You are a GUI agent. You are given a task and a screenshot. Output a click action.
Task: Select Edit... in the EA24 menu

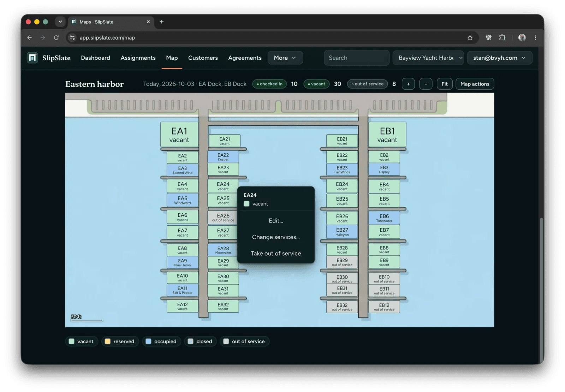(x=276, y=221)
